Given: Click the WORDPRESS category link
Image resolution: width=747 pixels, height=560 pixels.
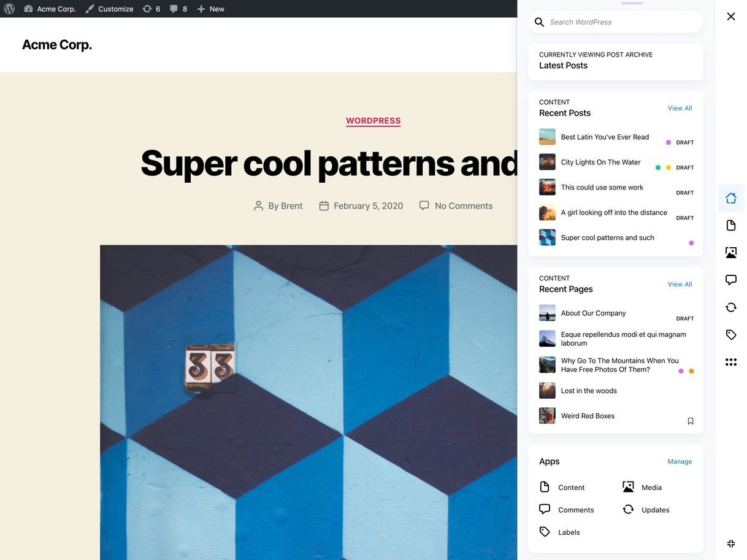Looking at the screenshot, I should [373, 121].
